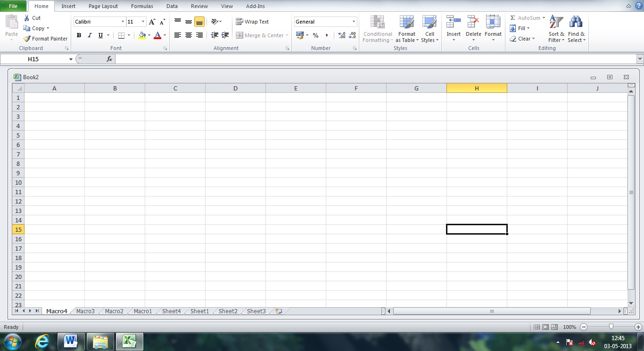Screen dimensions: 644x351
Task: Click the Insert Worksheet tab icon
Action: (x=279, y=311)
